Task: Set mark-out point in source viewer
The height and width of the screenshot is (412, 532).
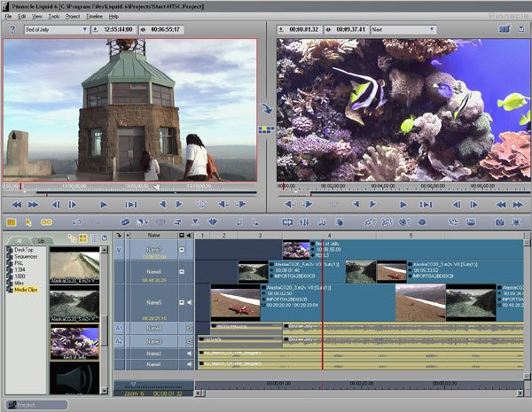Action: click(x=179, y=204)
